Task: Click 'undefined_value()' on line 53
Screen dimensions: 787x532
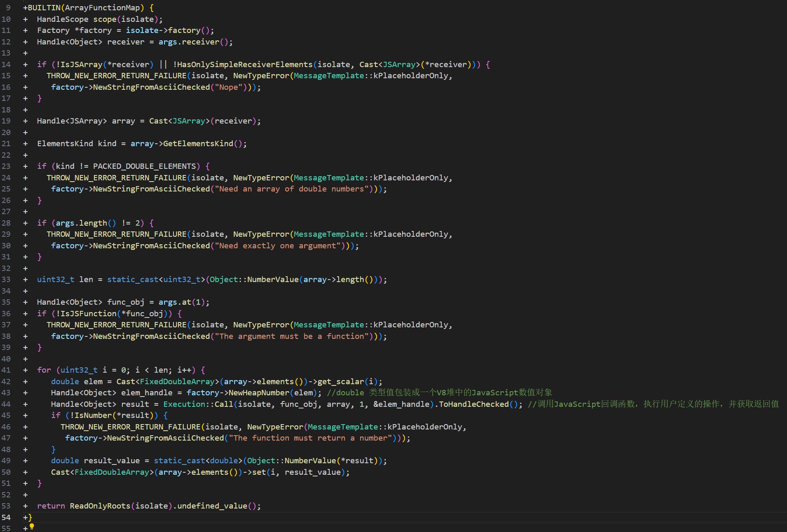Action: (217, 506)
